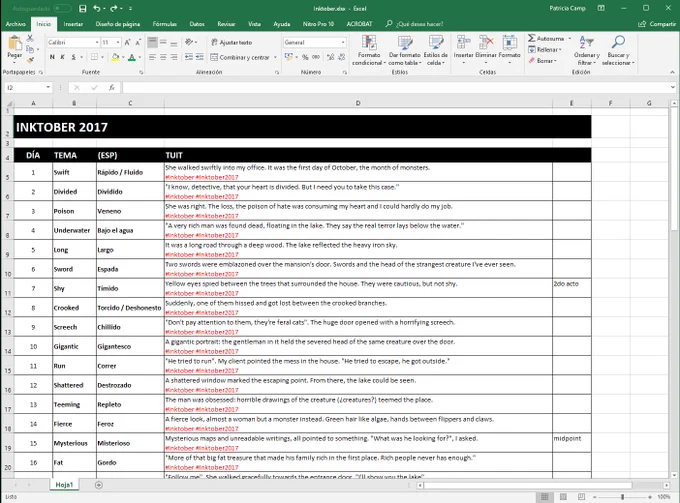Viewport: 680px width, 503px height.
Task: Toggle bold formatting N button
Action: 52,57
